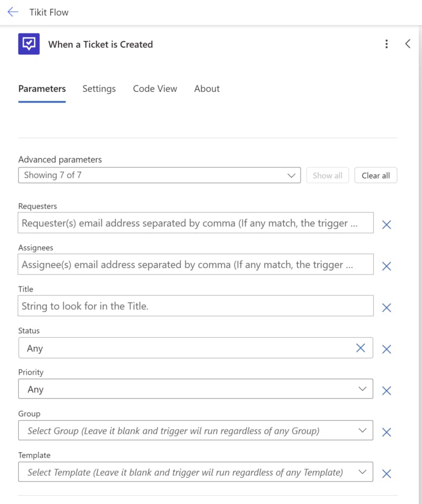
Task: Click the Requesters email input field
Action: (x=195, y=223)
